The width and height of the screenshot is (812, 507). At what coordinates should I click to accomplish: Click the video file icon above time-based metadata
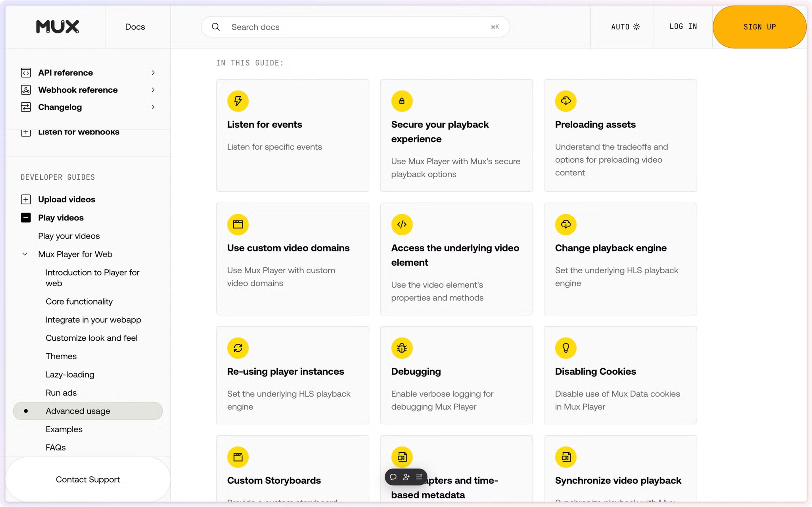[402, 457]
